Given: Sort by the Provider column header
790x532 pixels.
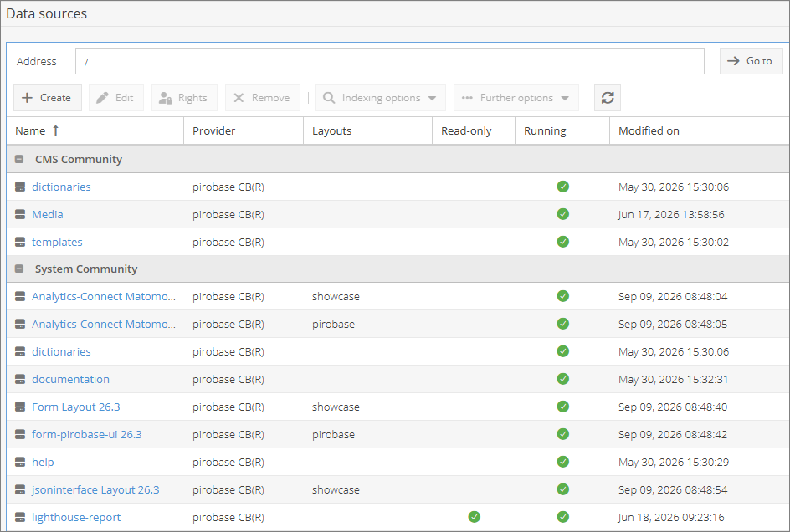Looking at the screenshot, I should point(244,131).
